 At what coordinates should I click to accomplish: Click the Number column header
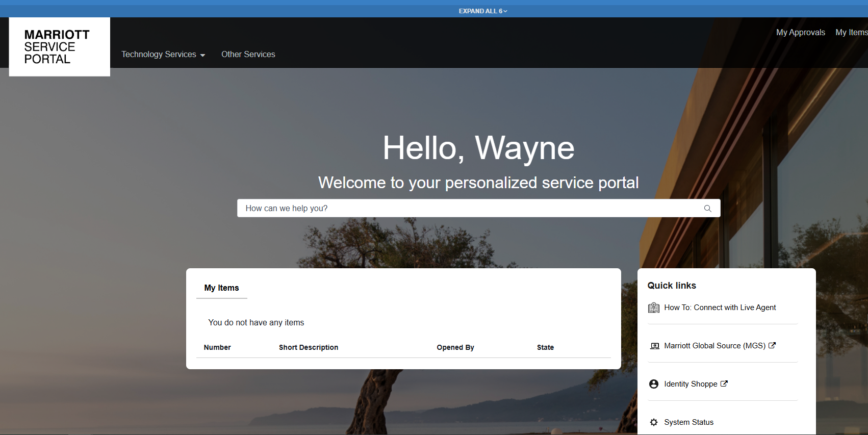point(217,347)
